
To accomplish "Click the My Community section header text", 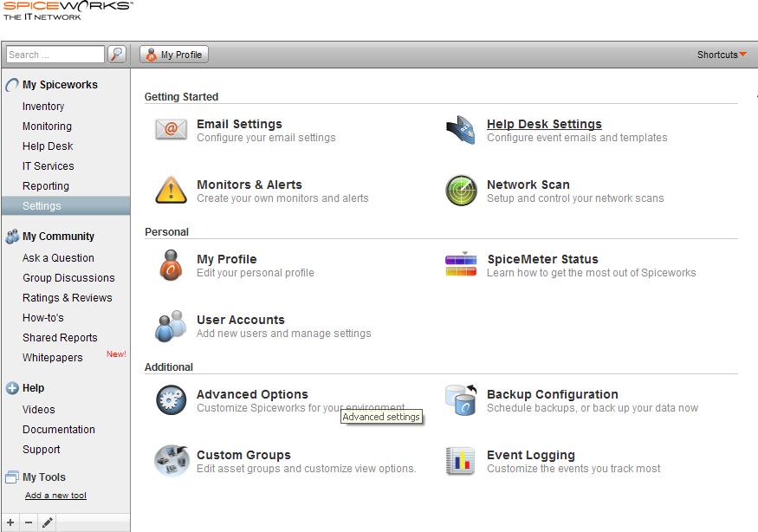I will 58,237.
